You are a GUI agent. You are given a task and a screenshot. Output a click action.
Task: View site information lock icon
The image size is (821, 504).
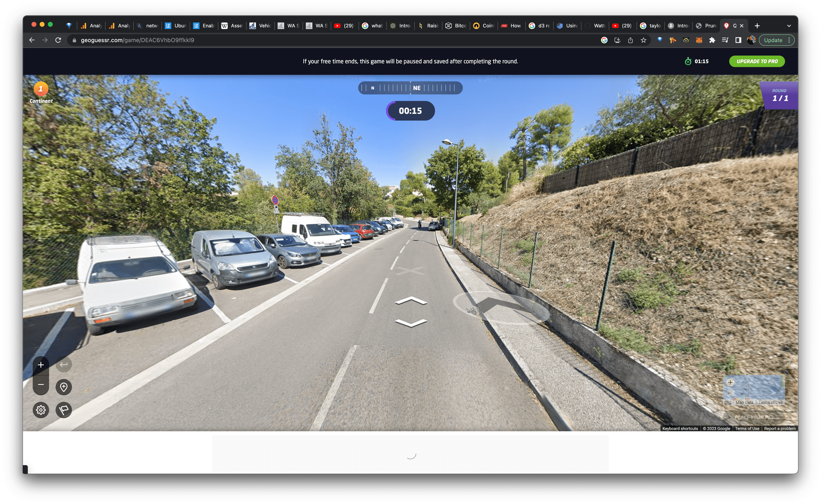coord(74,40)
